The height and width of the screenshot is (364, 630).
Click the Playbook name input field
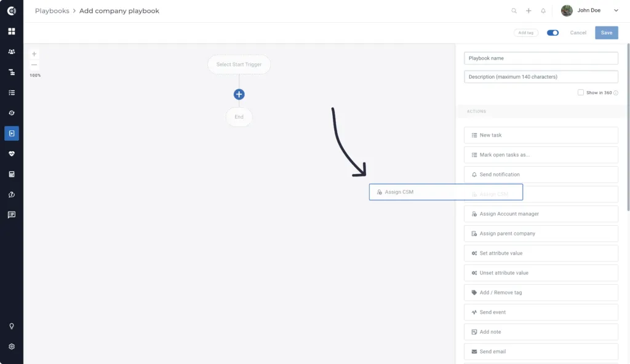click(x=541, y=58)
